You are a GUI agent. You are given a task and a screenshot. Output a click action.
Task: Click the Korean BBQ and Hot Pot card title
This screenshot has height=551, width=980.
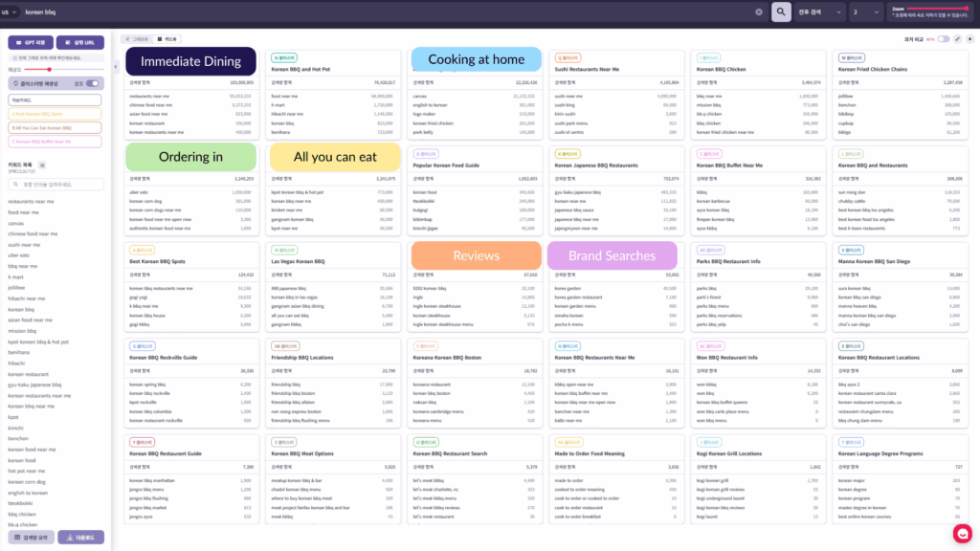[301, 69]
